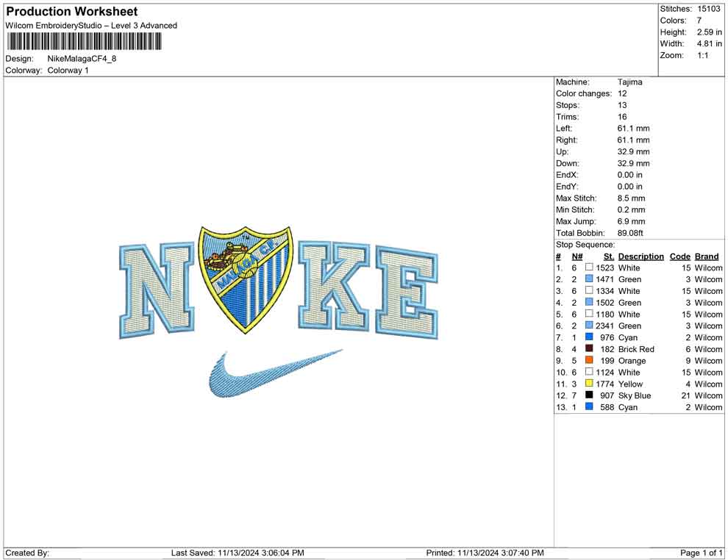Screen dimensions: 728x560
Task: Click the design name NikeMalagaCF4_8
Action: [82, 59]
